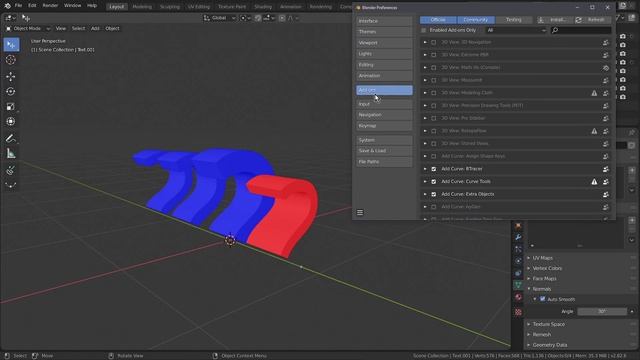Click the Install add-on button

pos(554,20)
